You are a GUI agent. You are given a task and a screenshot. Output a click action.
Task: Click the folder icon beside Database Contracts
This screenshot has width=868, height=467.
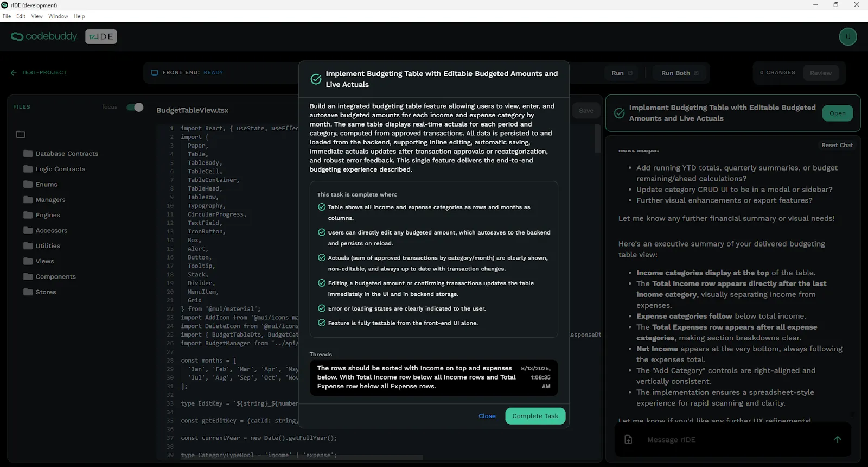28,154
